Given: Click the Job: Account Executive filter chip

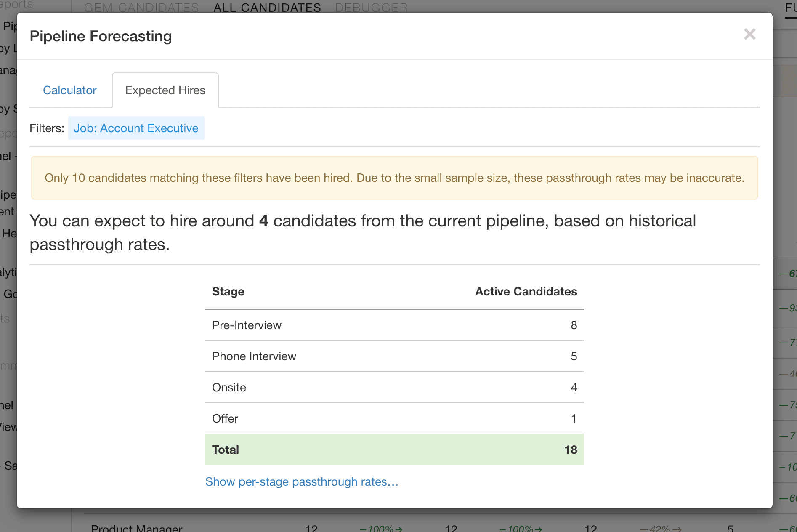Looking at the screenshot, I should pos(136,128).
